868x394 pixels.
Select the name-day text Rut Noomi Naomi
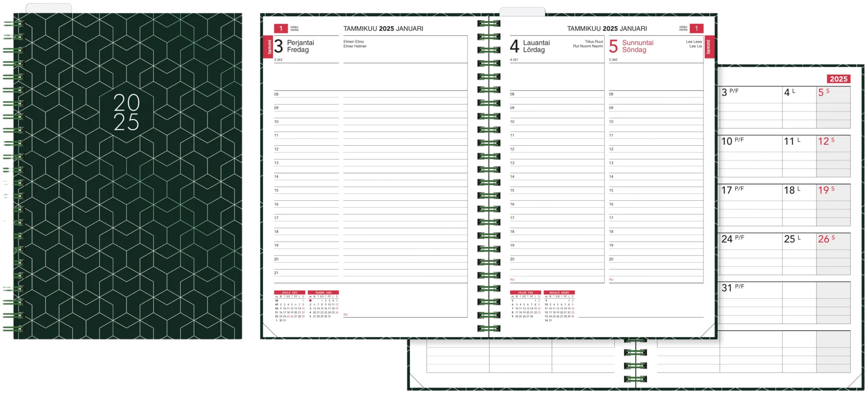coord(588,46)
